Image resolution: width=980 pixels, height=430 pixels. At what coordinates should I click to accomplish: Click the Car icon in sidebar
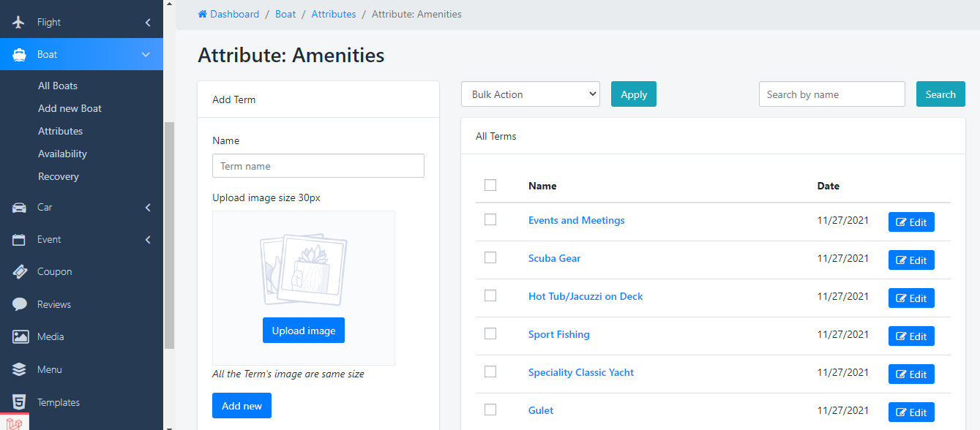point(20,208)
